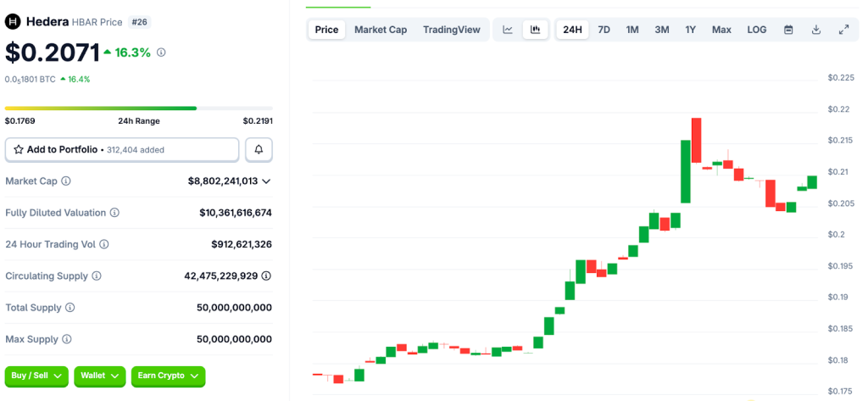The image size is (868, 401).
Task: Select the 24H time range
Action: pos(572,30)
